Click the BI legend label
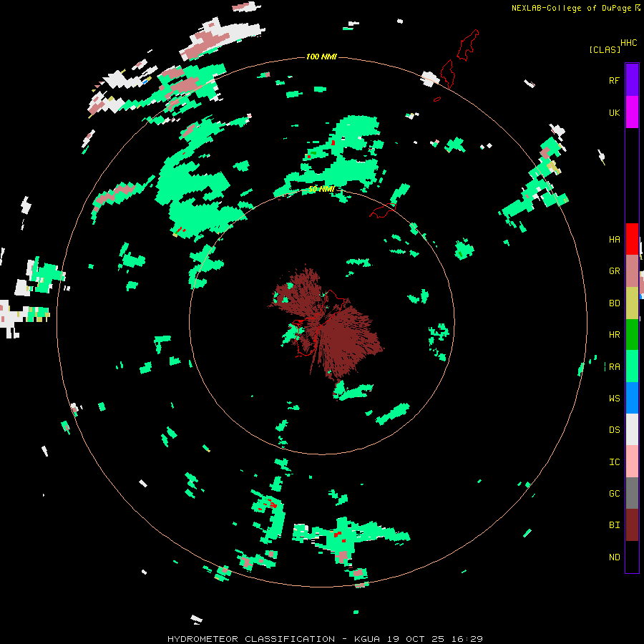 pos(614,525)
